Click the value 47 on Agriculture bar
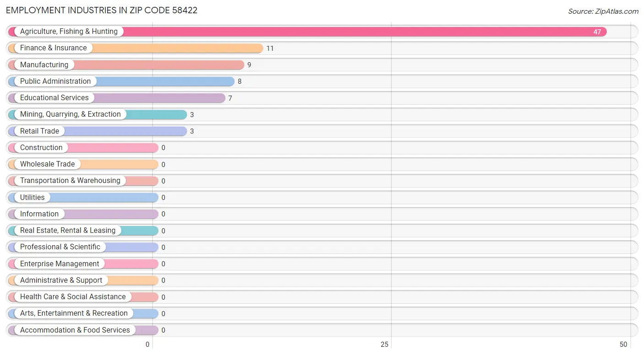644x355 pixels. [597, 32]
